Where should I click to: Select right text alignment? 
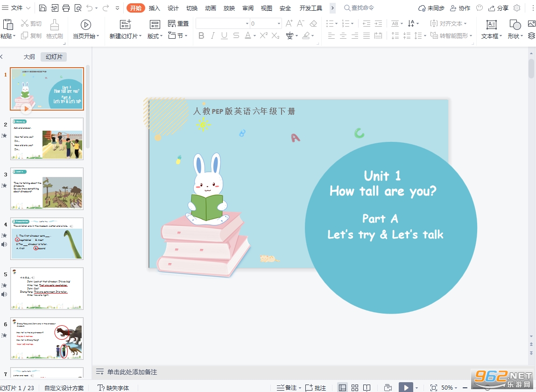click(x=355, y=35)
